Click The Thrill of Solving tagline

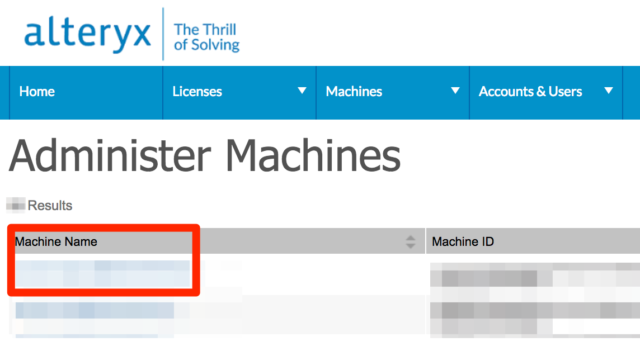207,37
